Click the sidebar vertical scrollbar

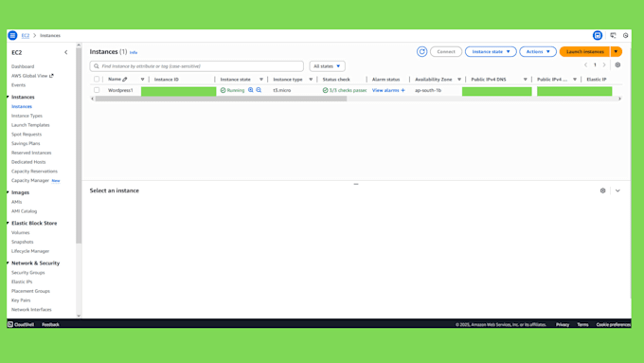pyautogui.click(x=79, y=146)
